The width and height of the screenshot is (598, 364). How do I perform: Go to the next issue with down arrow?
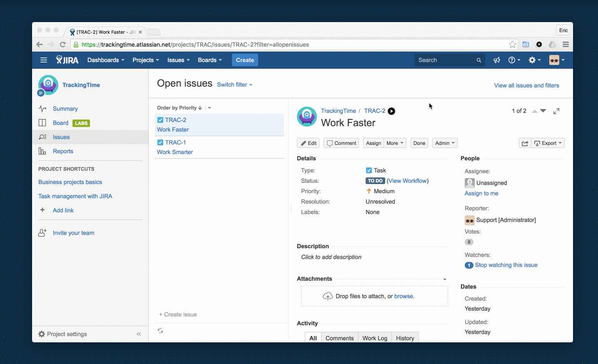tap(543, 111)
